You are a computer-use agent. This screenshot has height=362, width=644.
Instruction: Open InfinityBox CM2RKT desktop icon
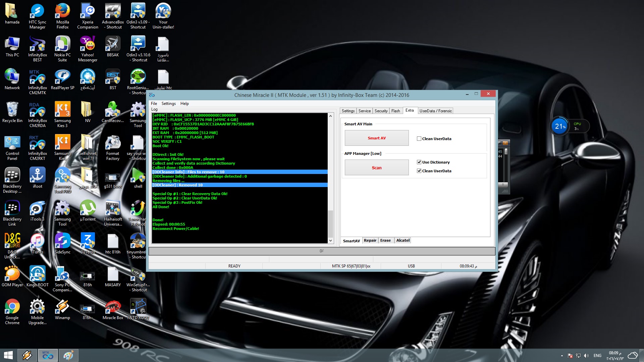pyautogui.click(x=37, y=147)
